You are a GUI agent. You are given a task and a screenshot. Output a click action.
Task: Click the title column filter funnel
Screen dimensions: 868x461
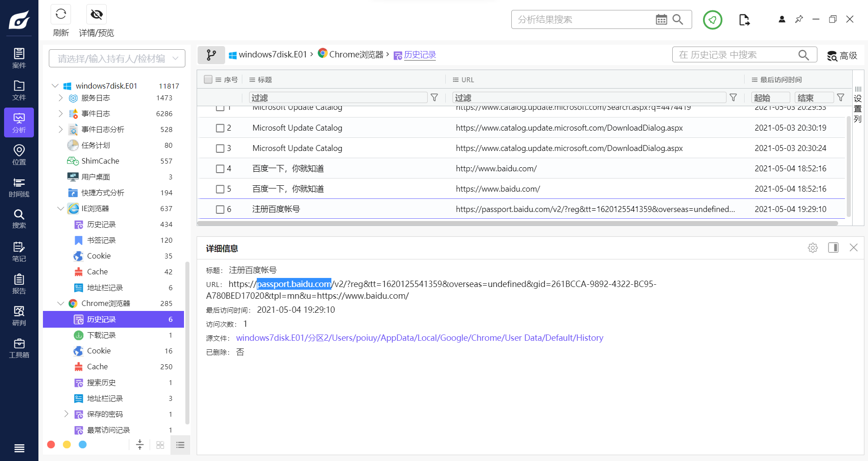point(434,98)
